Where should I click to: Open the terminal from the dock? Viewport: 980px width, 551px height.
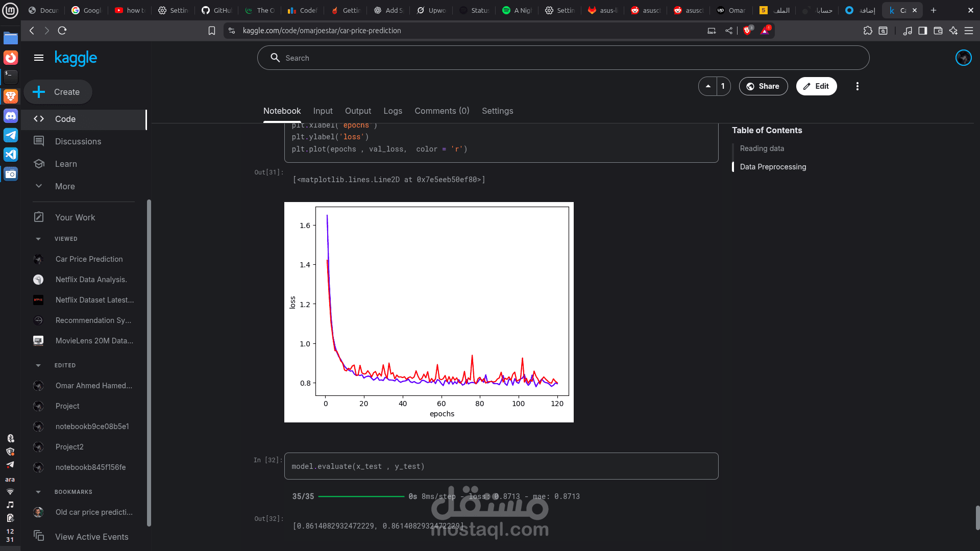11,77
